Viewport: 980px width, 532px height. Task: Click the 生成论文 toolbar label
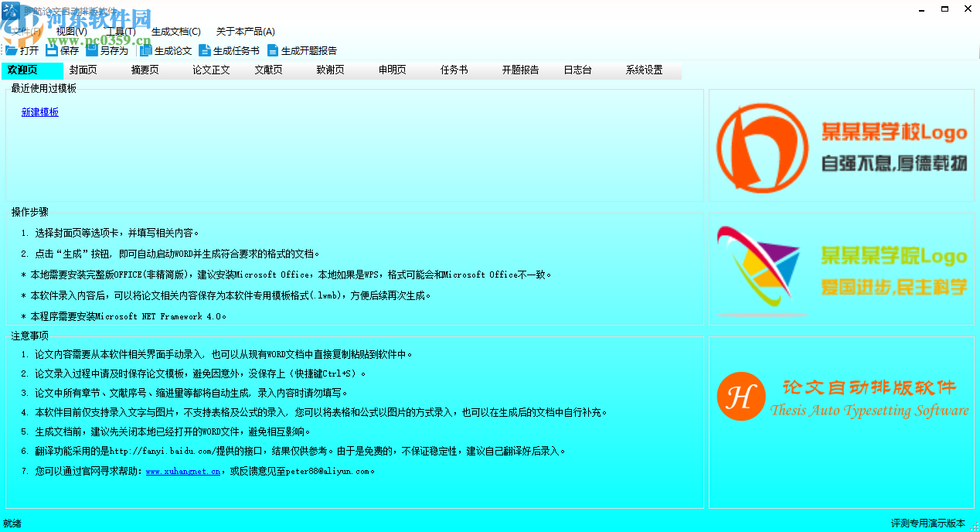click(173, 51)
